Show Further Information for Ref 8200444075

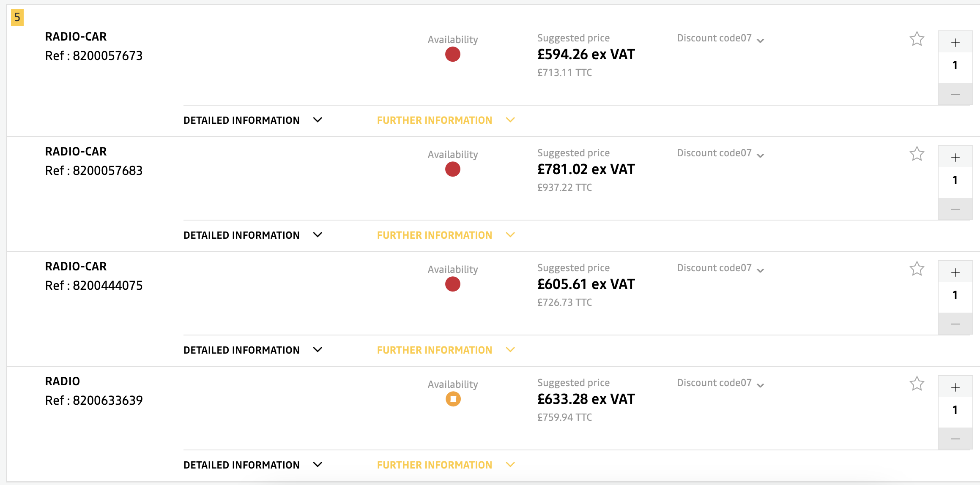(446, 350)
